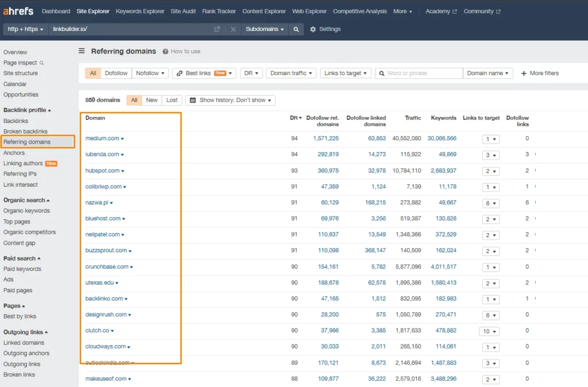Select the Dofollow filter
This screenshot has width=588, height=387.
click(116, 73)
